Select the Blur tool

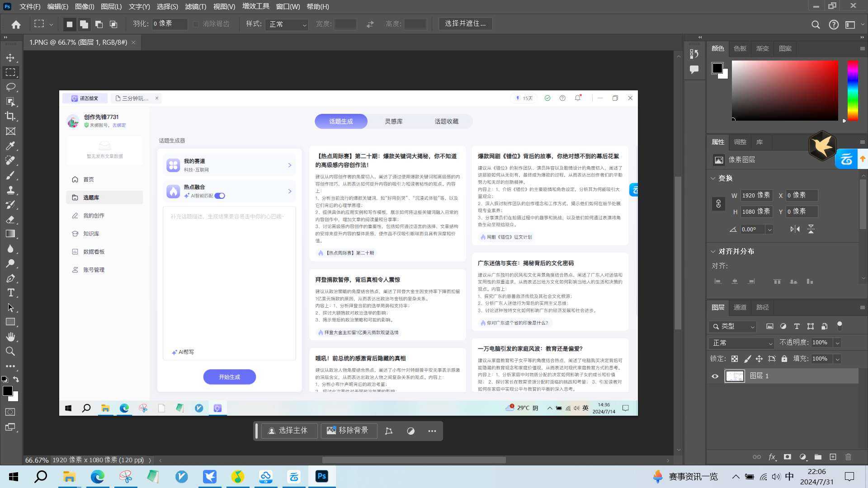(10, 249)
